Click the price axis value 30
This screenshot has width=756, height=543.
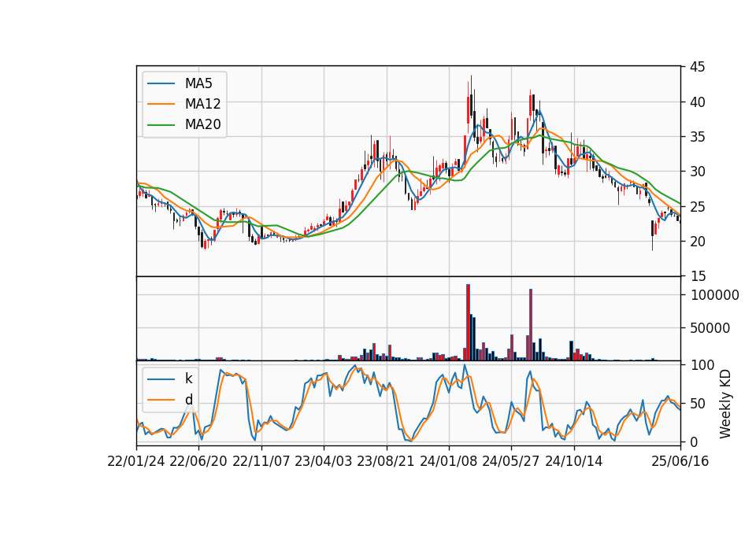point(698,172)
